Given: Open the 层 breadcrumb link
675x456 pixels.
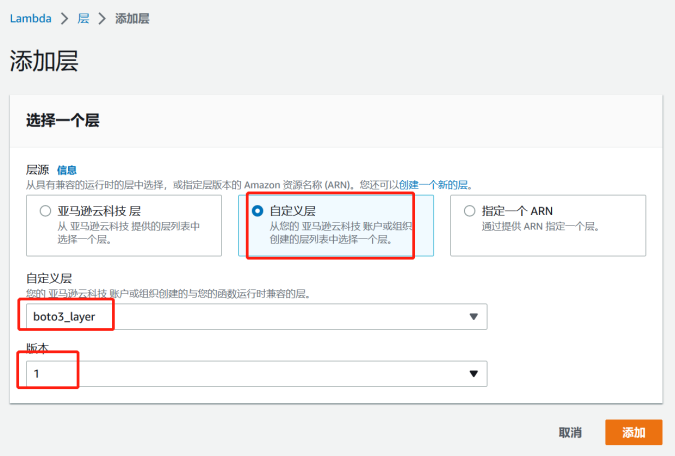Looking at the screenshot, I should pos(83,19).
